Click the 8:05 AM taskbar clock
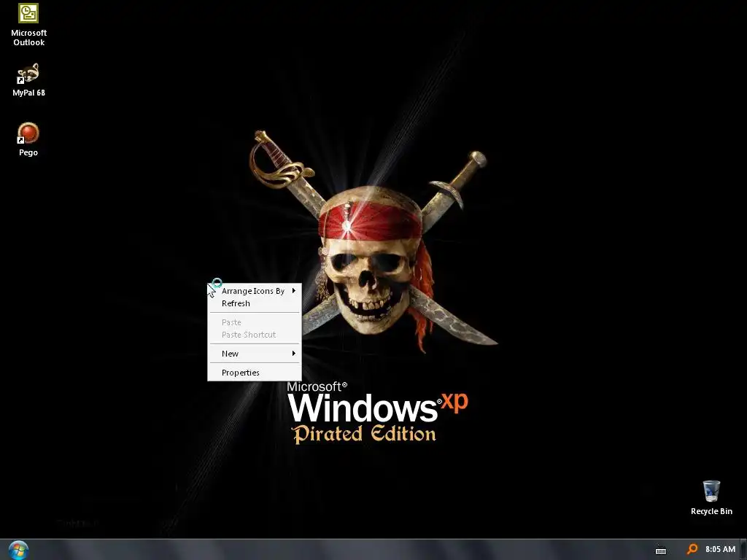747x560 pixels. click(720, 549)
